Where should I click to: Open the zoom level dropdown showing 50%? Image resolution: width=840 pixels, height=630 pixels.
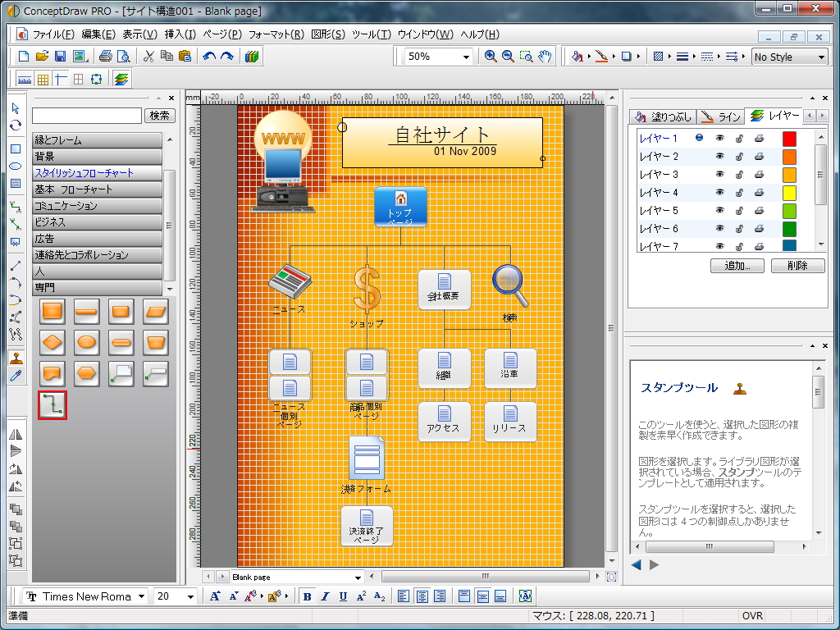click(466, 57)
